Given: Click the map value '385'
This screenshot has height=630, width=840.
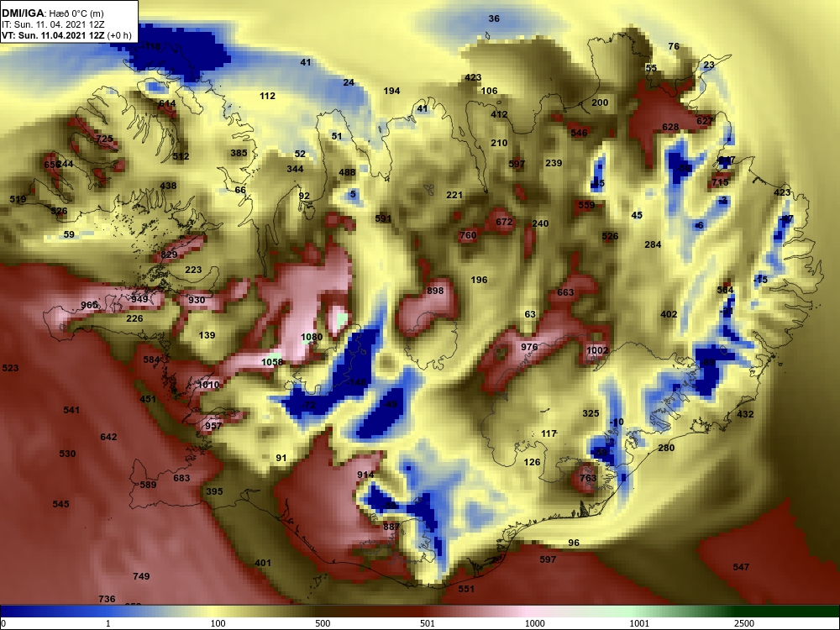Looking at the screenshot, I should coord(239,153).
